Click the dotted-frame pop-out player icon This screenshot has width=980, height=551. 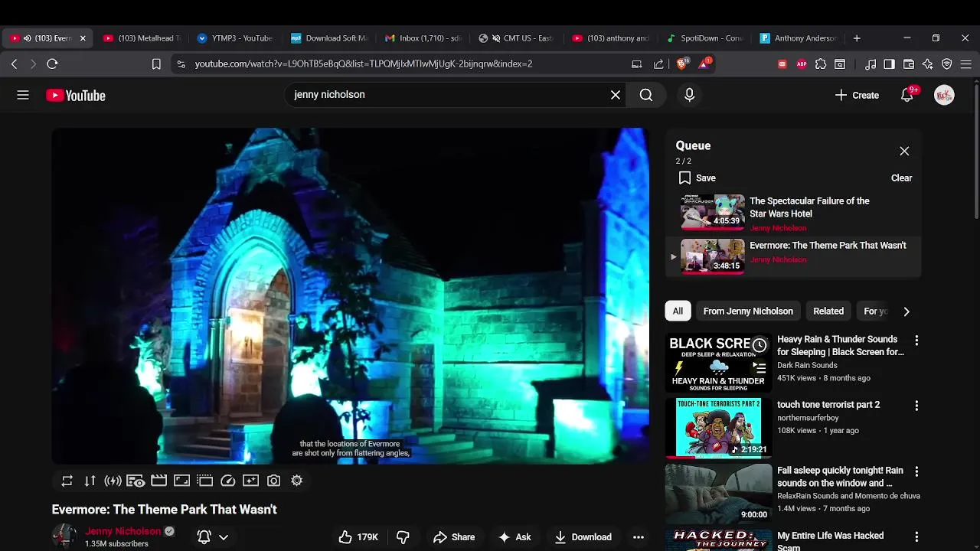[x=204, y=481]
